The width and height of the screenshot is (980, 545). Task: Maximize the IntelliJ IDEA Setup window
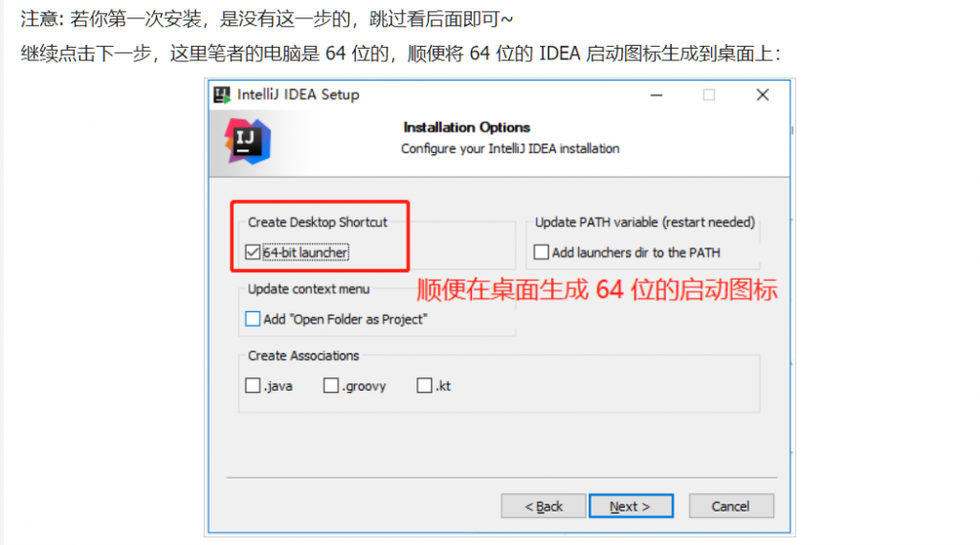point(709,95)
